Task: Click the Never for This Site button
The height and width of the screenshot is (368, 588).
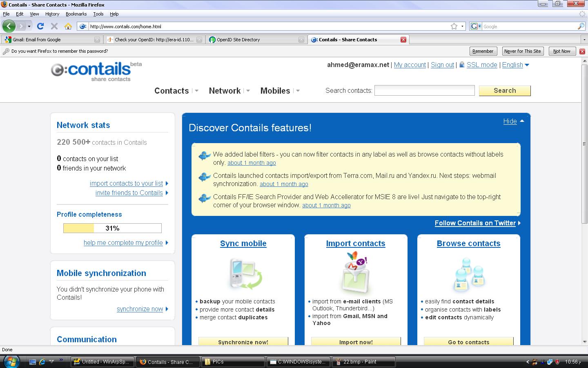Action: pyautogui.click(x=522, y=51)
